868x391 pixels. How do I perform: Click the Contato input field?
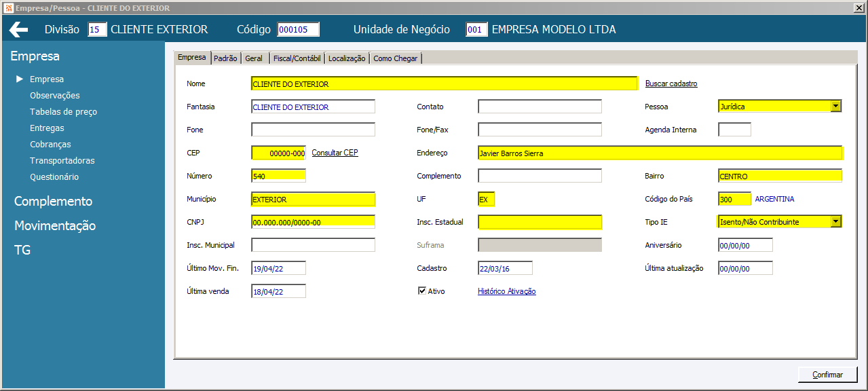click(540, 107)
